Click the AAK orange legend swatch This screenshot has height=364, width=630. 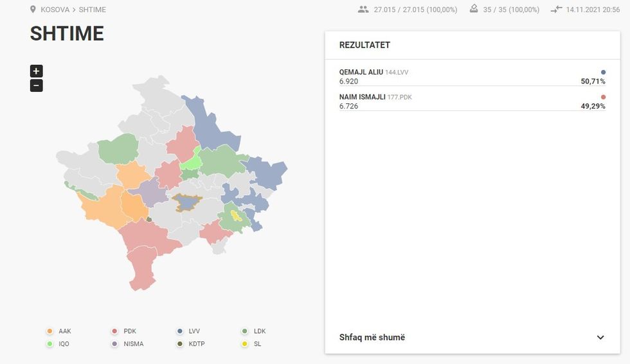click(x=50, y=331)
